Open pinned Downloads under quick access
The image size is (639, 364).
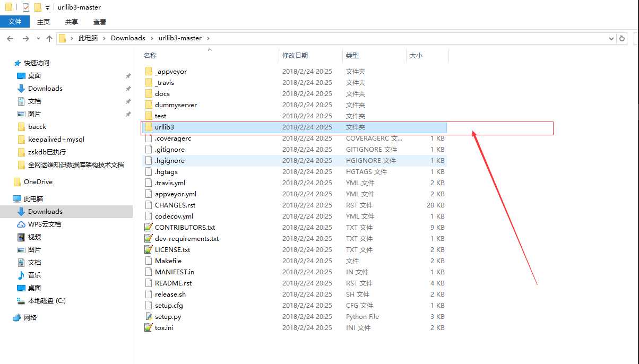coord(45,88)
